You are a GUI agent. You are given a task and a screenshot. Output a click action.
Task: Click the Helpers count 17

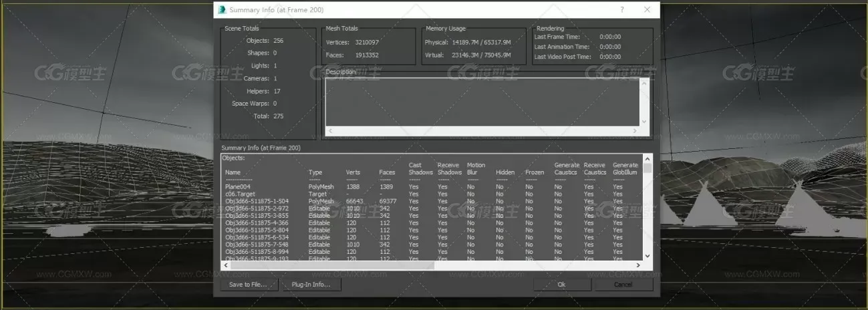pos(277,91)
